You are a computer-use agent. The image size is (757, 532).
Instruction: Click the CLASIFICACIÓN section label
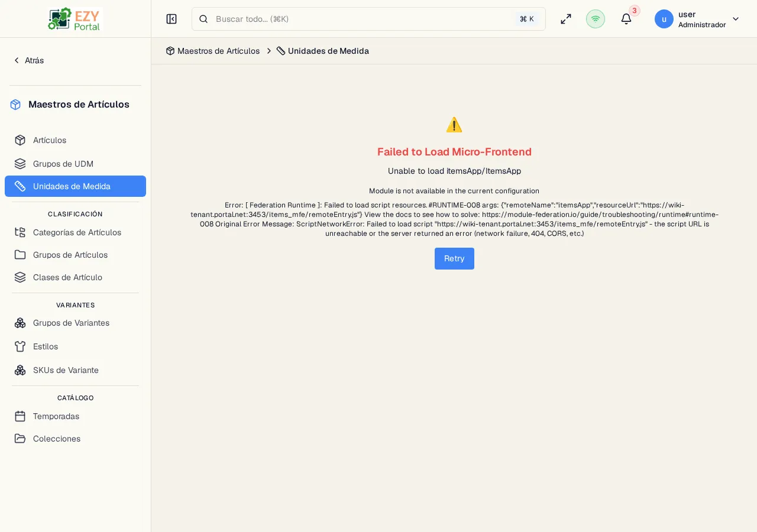75,214
